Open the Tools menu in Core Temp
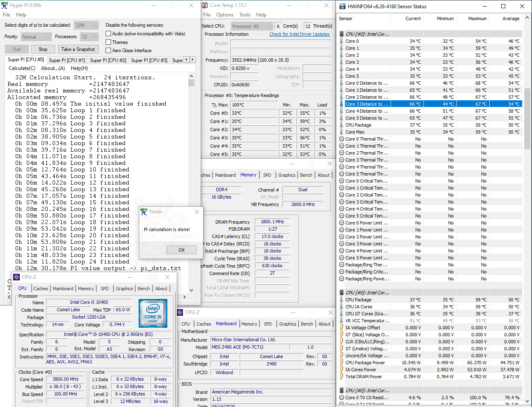This screenshot has height=407, width=532. pos(245,15)
